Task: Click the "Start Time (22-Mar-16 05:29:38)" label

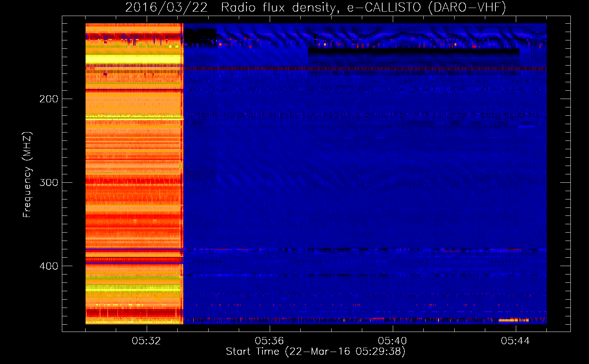Action: click(316, 351)
